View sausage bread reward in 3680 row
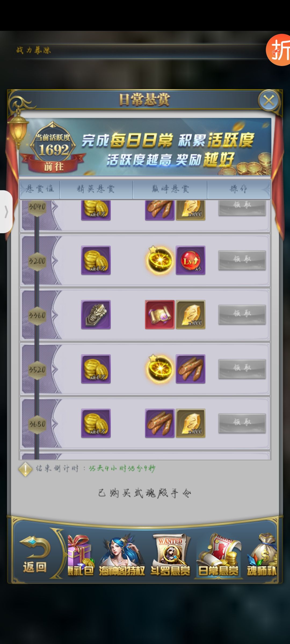The height and width of the screenshot is (644, 290). (x=160, y=423)
